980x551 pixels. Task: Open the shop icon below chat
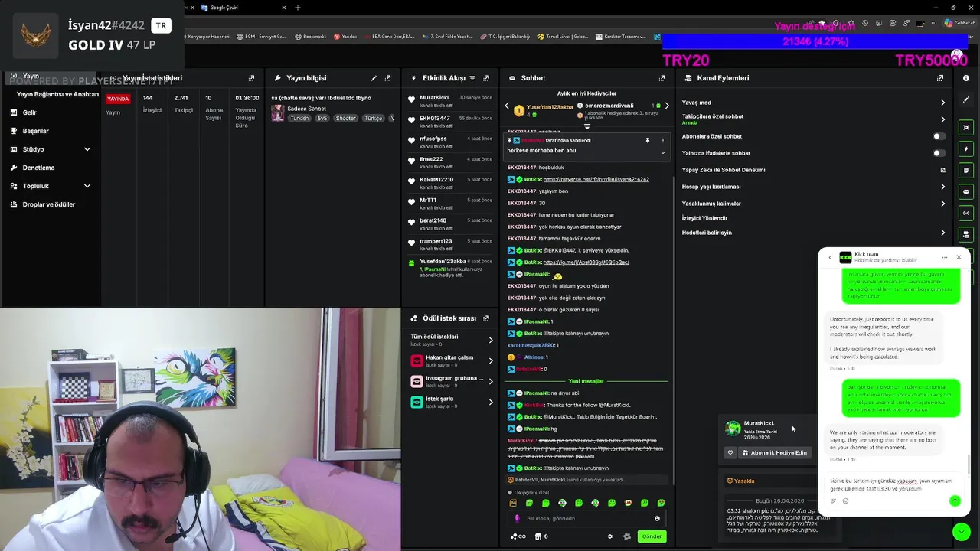click(x=538, y=536)
